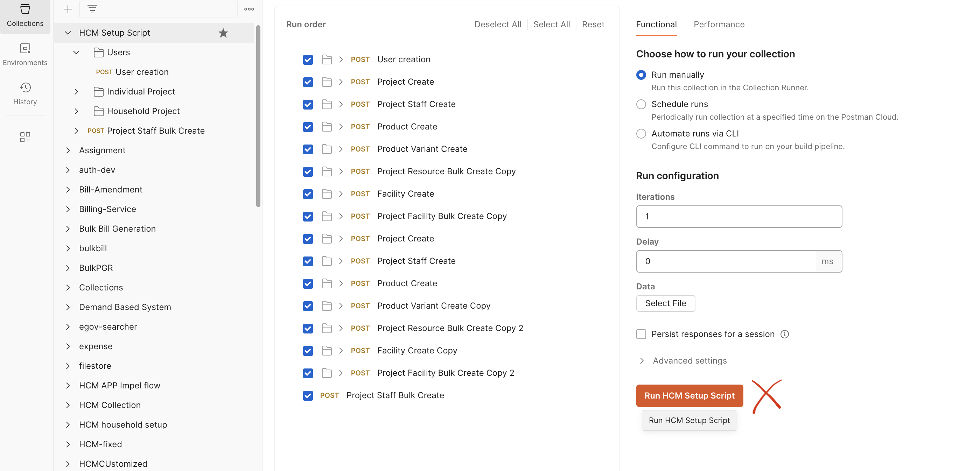980x471 pixels.
Task: Click the filter icon in the collections search bar
Action: [92, 9]
